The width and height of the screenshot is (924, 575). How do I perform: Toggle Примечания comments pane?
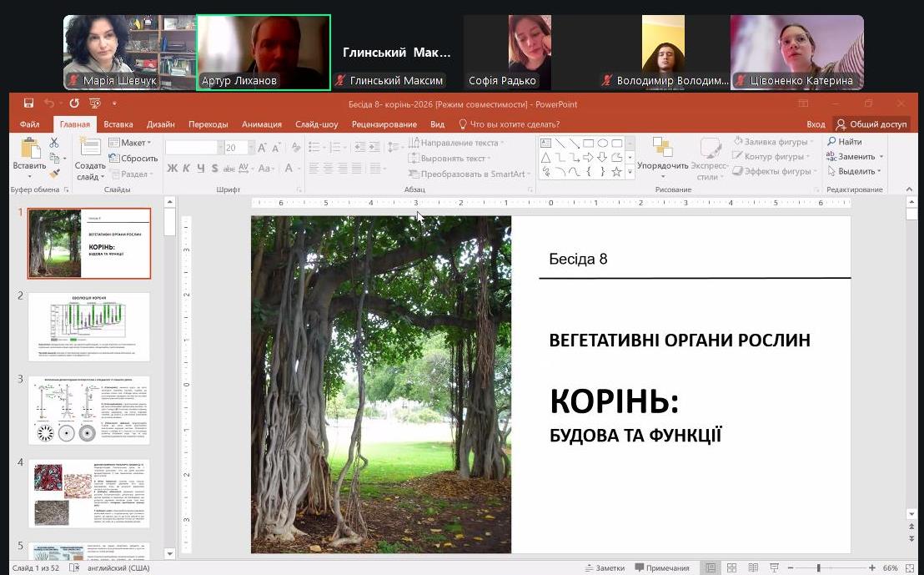click(663, 568)
